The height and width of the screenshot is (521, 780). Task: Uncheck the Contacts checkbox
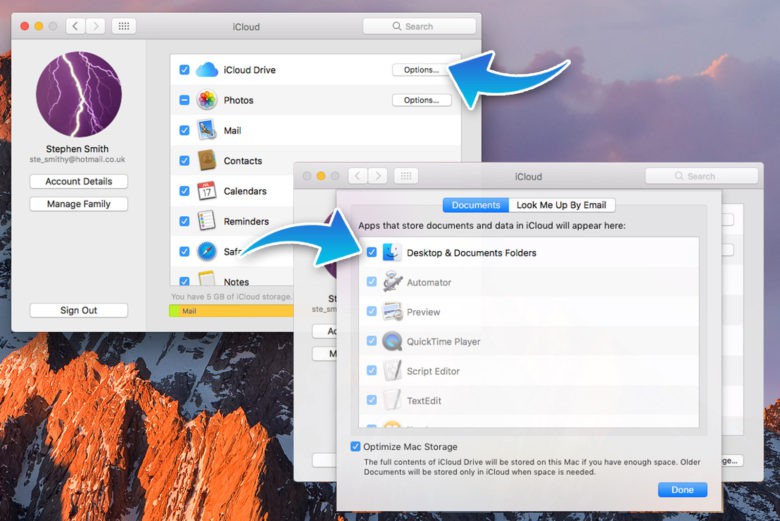click(184, 160)
